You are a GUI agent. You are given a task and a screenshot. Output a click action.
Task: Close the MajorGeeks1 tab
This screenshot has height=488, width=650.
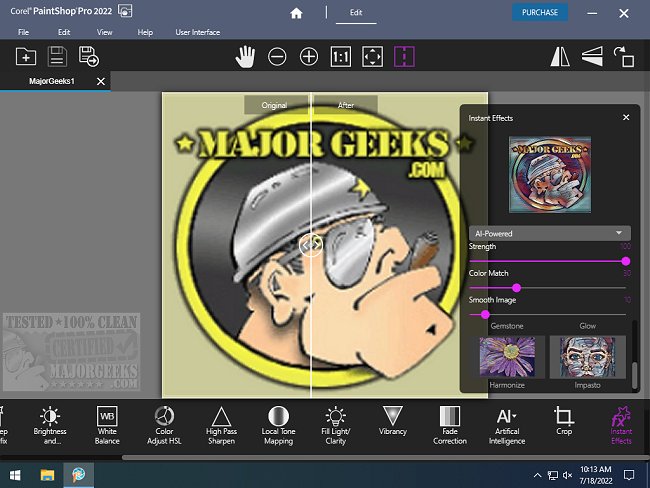click(x=101, y=81)
